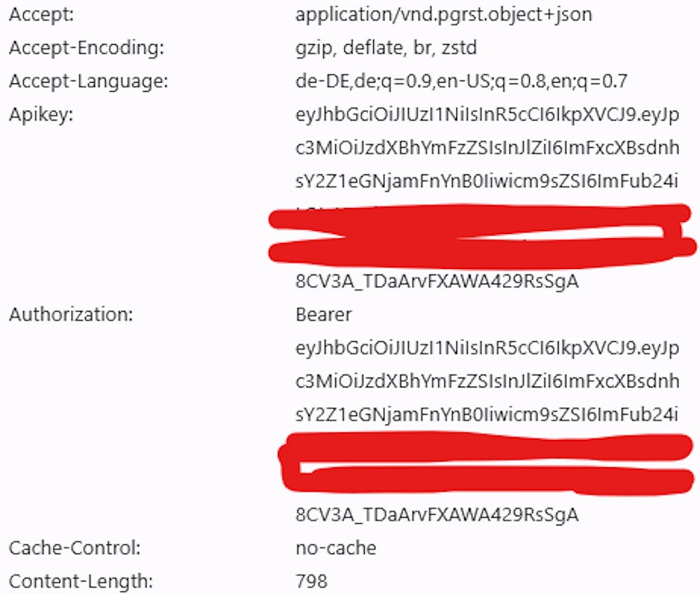
Task: Click Bearer token ending 8CV3A_TDaArvFXAWA429RsSgA
Action: (x=437, y=516)
